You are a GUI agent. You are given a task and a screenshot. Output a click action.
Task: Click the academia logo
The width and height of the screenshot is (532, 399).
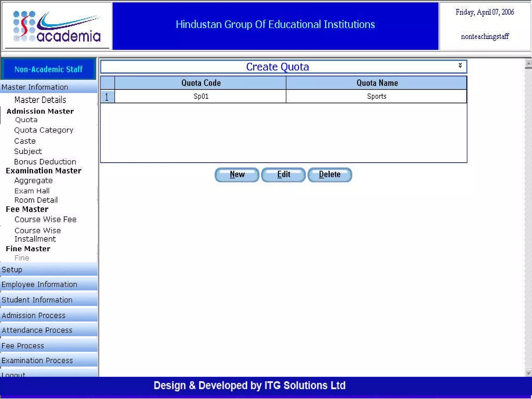click(57, 26)
